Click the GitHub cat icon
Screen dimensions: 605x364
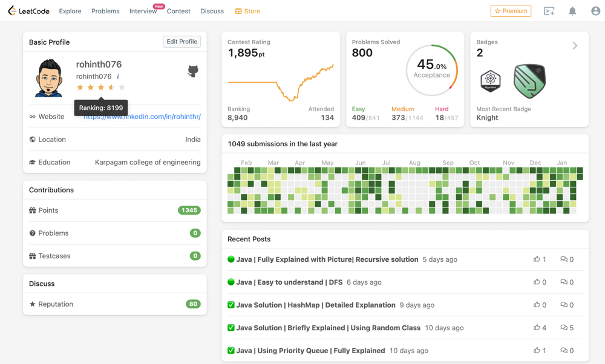pyautogui.click(x=193, y=71)
